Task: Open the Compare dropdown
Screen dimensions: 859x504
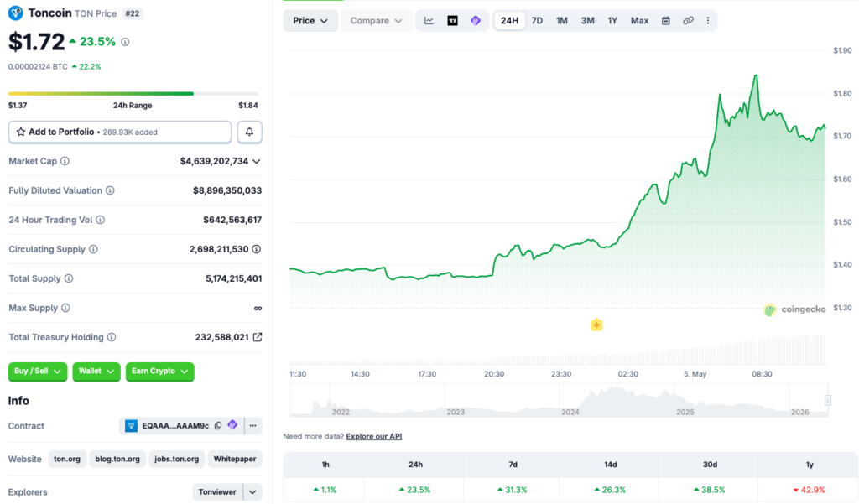Action: pyautogui.click(x=377, y=21)
